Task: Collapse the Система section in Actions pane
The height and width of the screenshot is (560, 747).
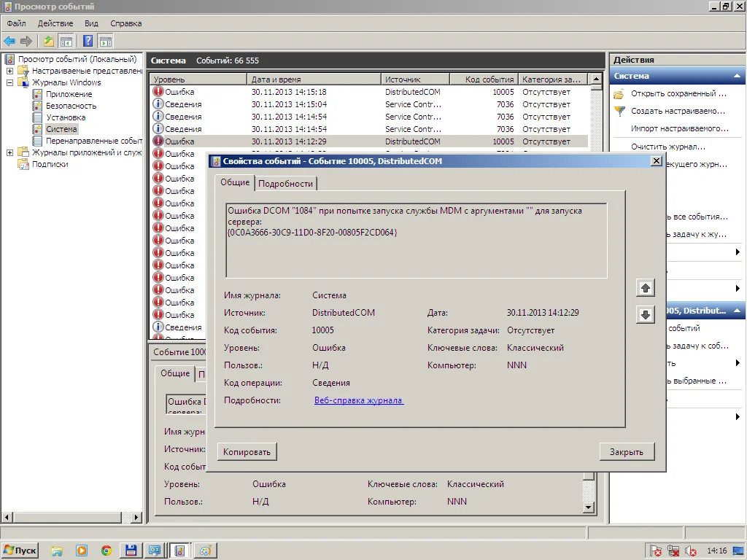Action: click(738, 76)
